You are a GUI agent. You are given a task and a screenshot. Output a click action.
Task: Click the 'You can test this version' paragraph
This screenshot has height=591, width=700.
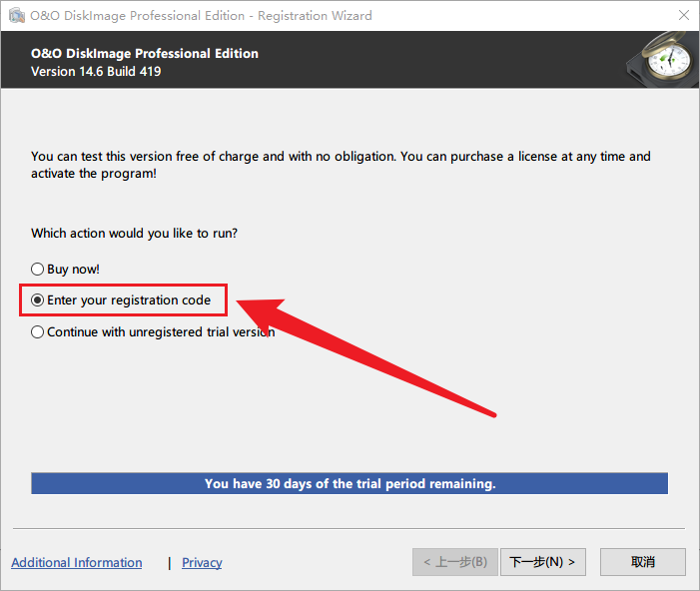(x=341, y=165)
